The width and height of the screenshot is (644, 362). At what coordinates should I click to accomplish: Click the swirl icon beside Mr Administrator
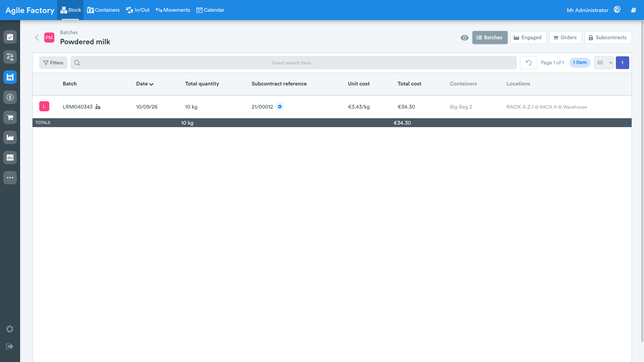point(617,10)
